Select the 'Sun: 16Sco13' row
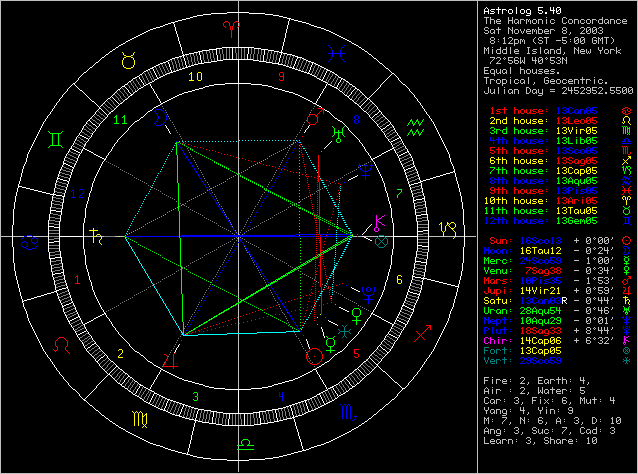638x474 pixels. click(x=560, y=241)
